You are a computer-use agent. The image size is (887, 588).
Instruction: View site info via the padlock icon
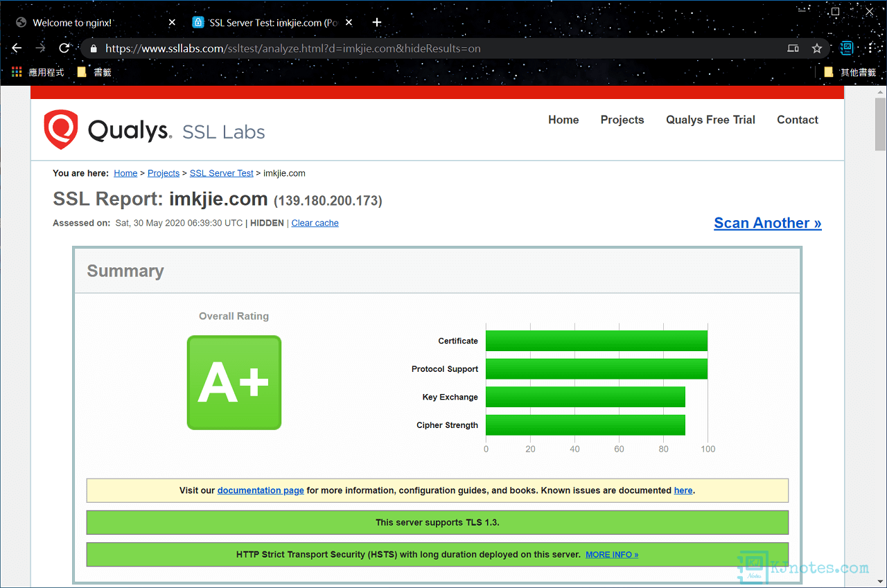click(94, 48)
